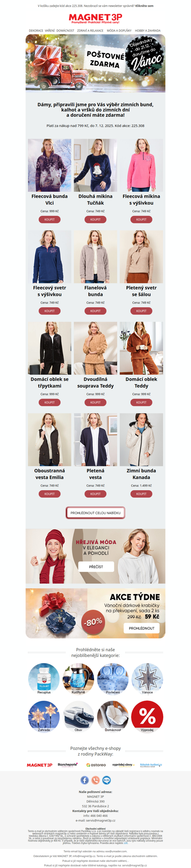Click the Klikněte sem link

coord(144,6)
